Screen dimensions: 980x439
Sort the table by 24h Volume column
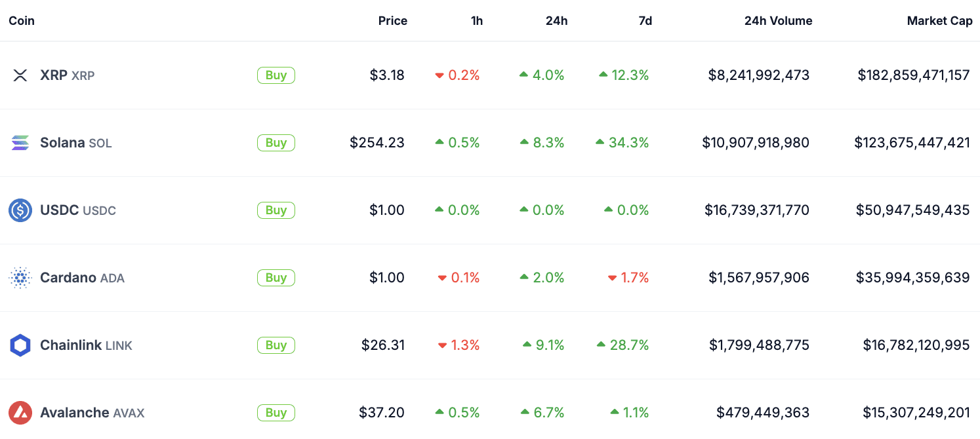click(778, 20)
